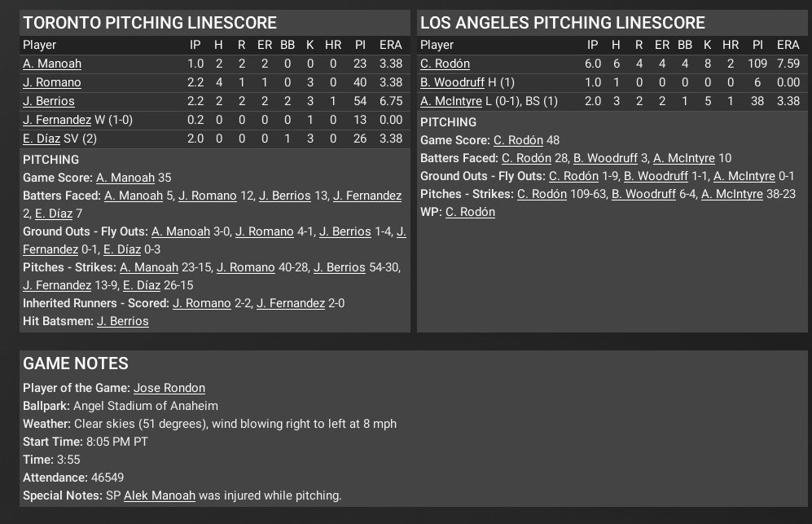Click J. Romano in the linescore table row
The height and width of the screenshot is (524, 812).
(52, 82)
